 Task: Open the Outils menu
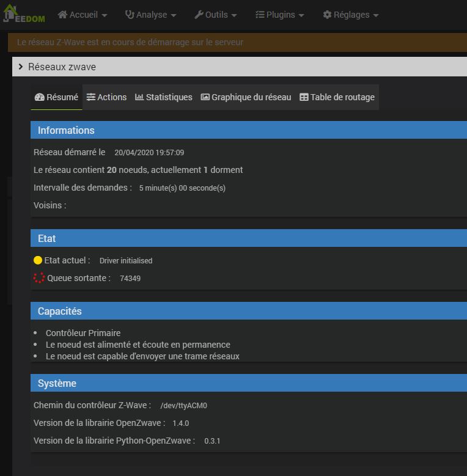[x=216, y=15]
